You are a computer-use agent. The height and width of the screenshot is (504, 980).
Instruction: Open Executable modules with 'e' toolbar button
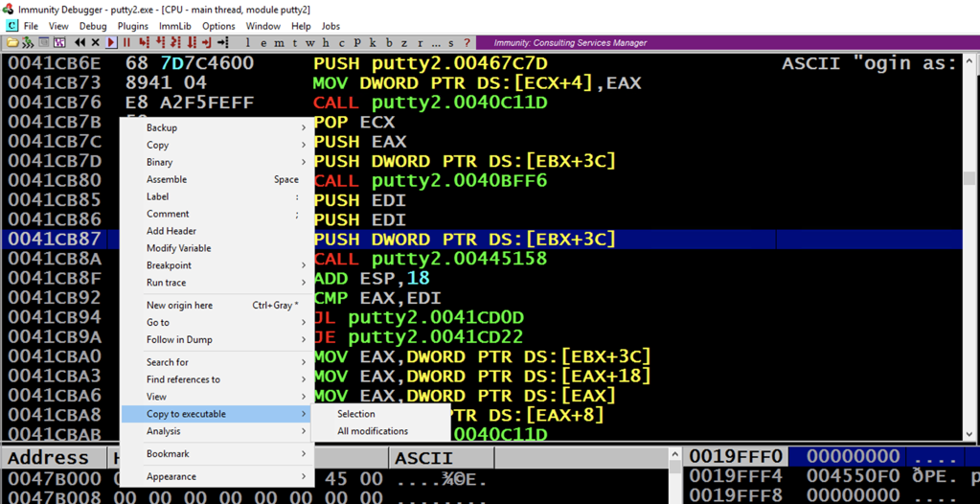click(263, 42)
